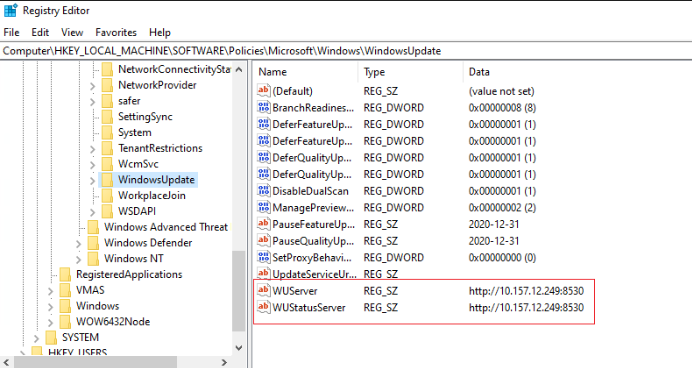
Task: Expand the Windows NT key
Action: (x=78, y=259)
